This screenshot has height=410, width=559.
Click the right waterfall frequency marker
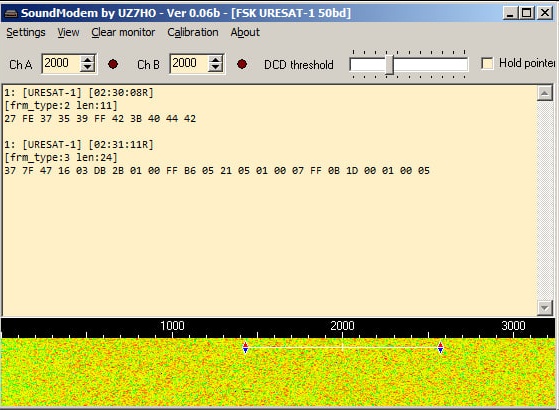coord(440,347)
